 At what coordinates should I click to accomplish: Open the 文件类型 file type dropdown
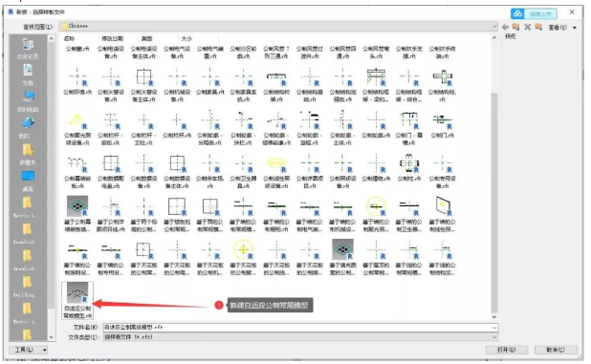coord(300,337)
